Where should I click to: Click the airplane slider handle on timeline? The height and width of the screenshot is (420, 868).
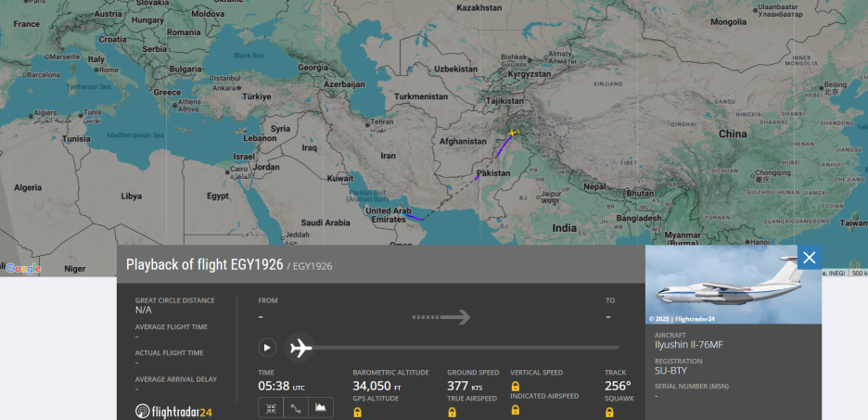[x=300, y=348]
